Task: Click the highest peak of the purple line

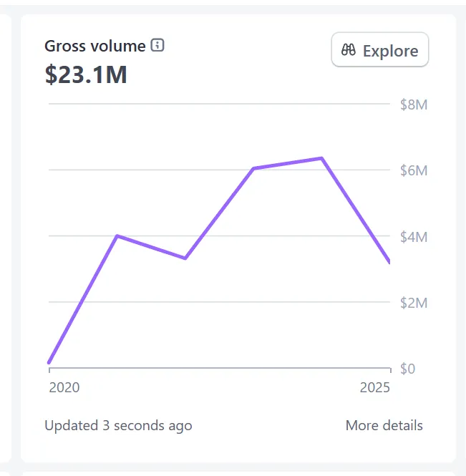Action: coord(322,158)
